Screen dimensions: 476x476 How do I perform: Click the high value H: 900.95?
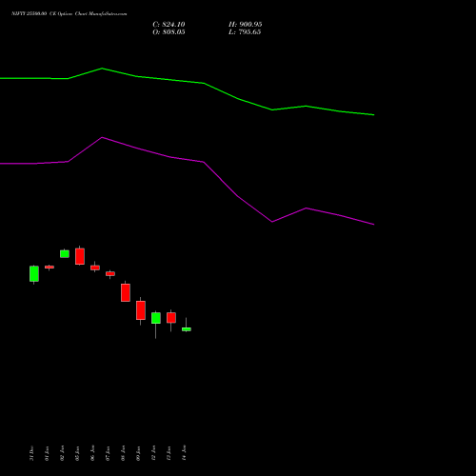click(x=245, y=25)
